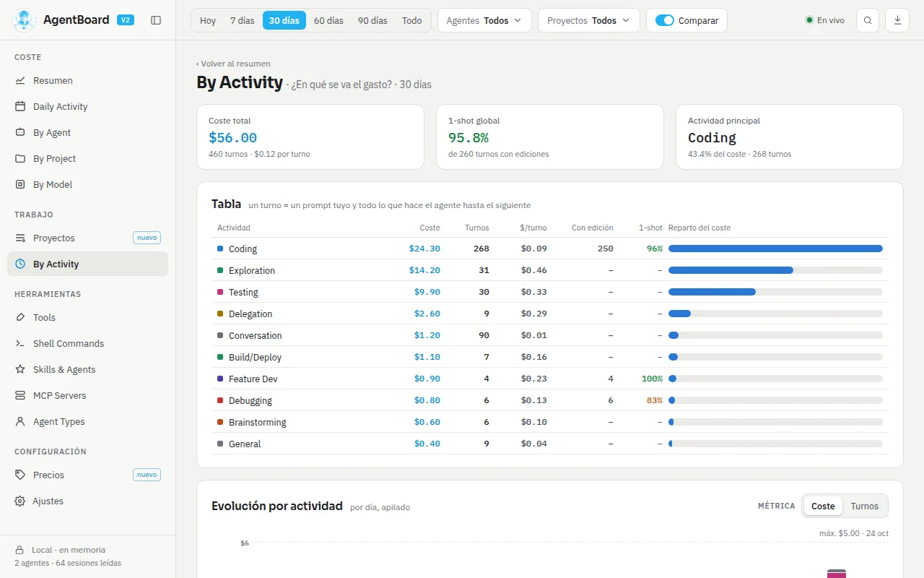Image resolution: width=924 pixels, height=578 pixels.
Task: Click the Resumen chart icon
Action: [20, 81]
